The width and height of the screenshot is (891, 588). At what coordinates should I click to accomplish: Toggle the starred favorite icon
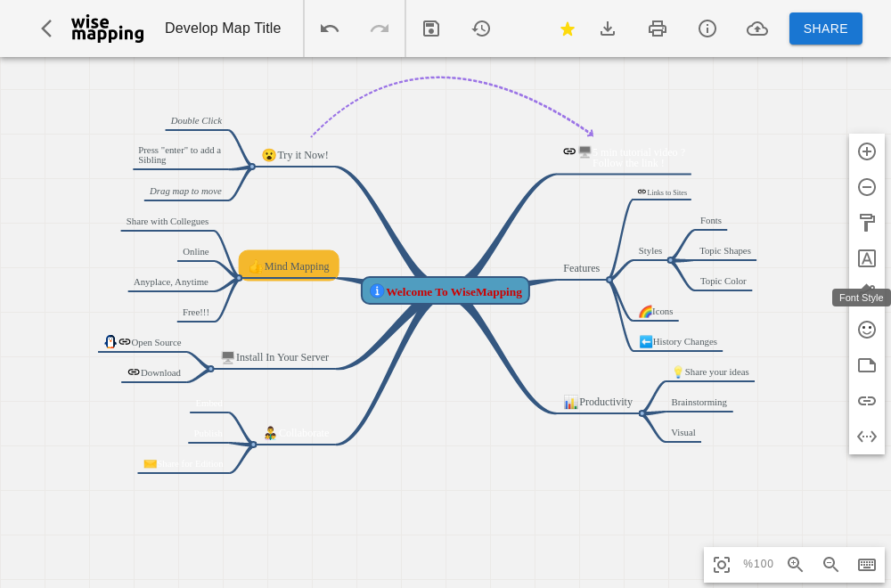567,29
